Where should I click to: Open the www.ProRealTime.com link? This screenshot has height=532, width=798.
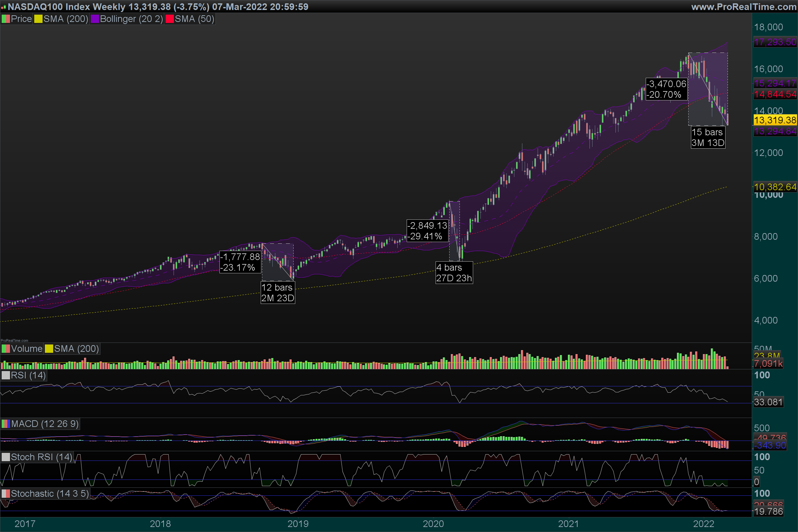click(743, 7)
